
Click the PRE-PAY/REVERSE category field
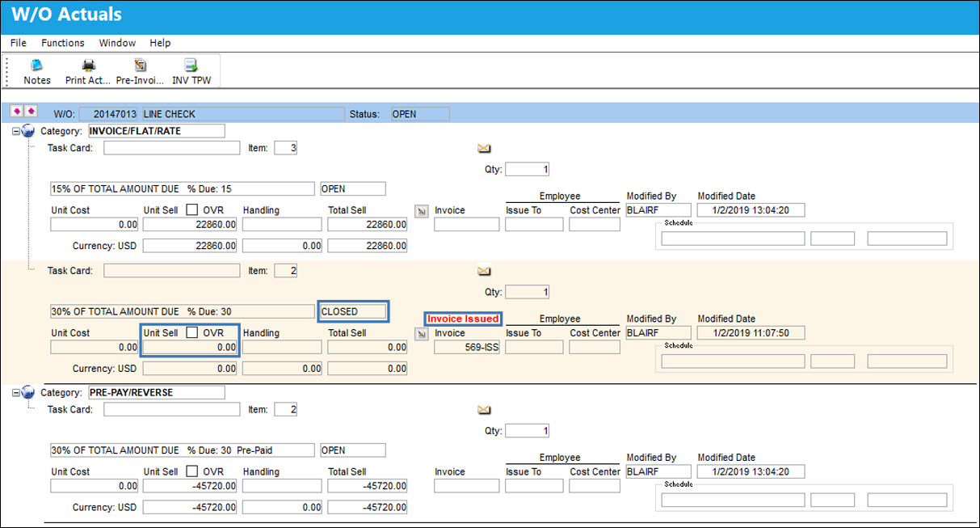pyautogui.click(x=156, y=393)
